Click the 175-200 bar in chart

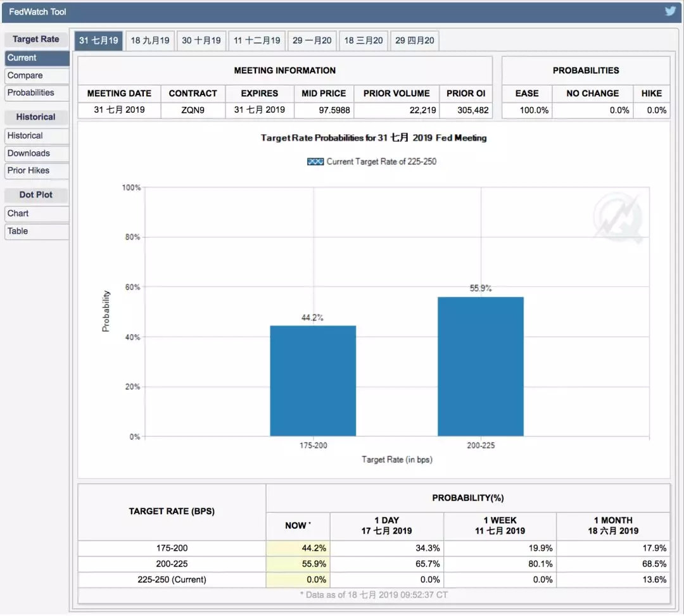pos(313,380)
